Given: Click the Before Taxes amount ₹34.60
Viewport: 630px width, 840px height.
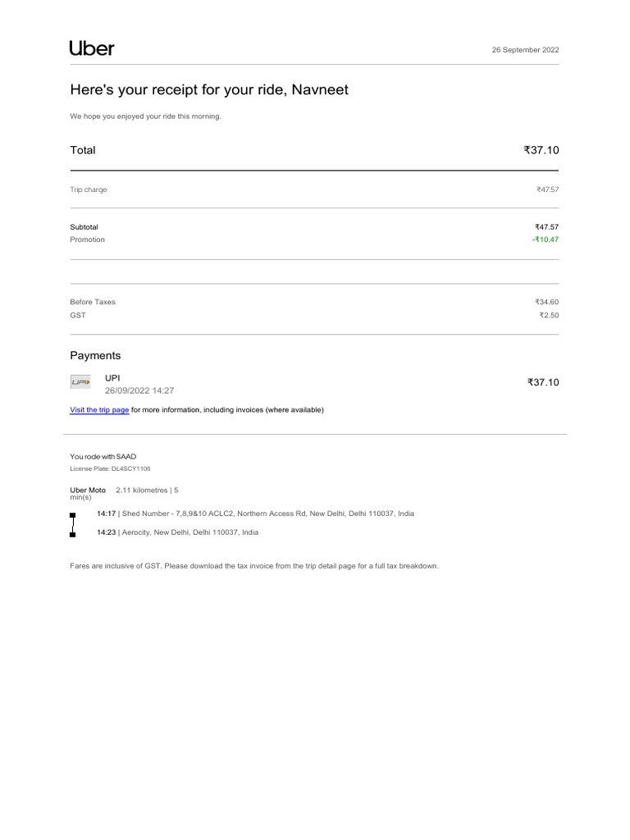Looking at the screenshot, I should [x=547, y=302].
